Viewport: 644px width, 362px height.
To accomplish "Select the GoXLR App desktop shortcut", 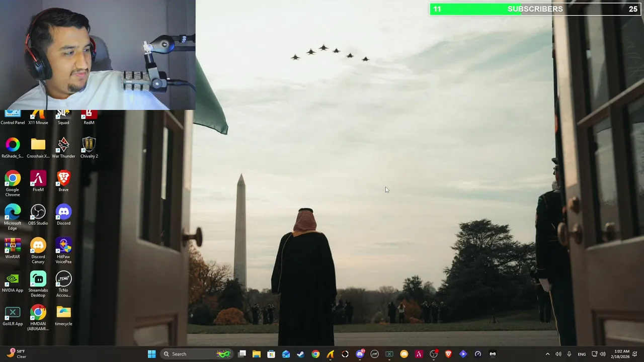I will [x=13, y=316].
